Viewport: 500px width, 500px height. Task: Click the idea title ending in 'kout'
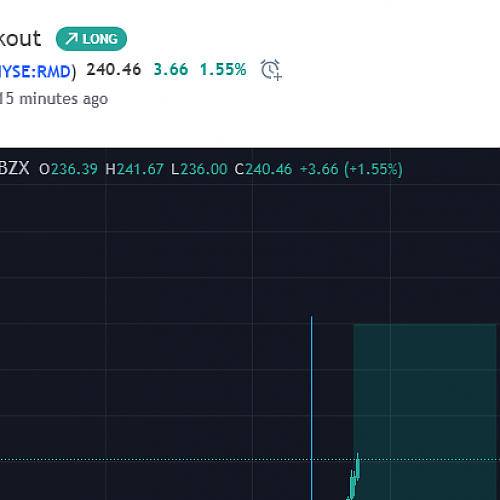[x=20, y=39]
